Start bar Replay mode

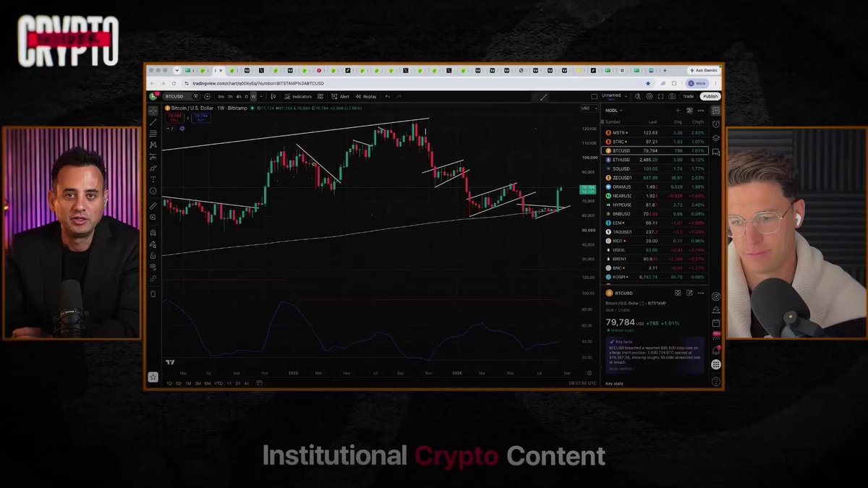(365, 96)
